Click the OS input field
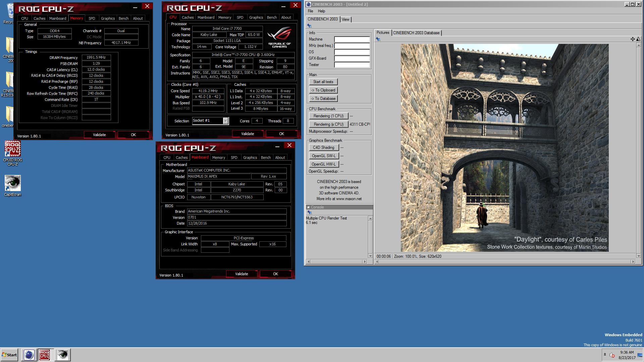Viewport: 644px width, 362px height. coord(352,52)
